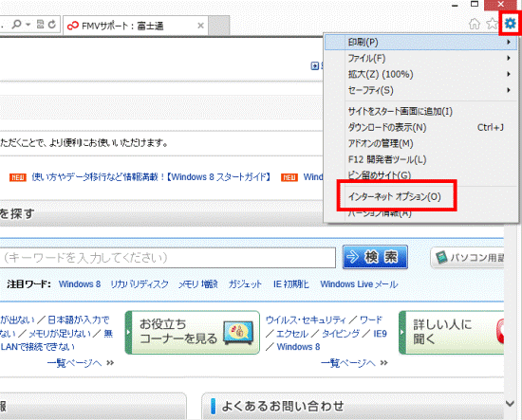This screenshot has width=522, height=420.
Task: Close the FMVサポート tab
Action: tap(200, 26)
